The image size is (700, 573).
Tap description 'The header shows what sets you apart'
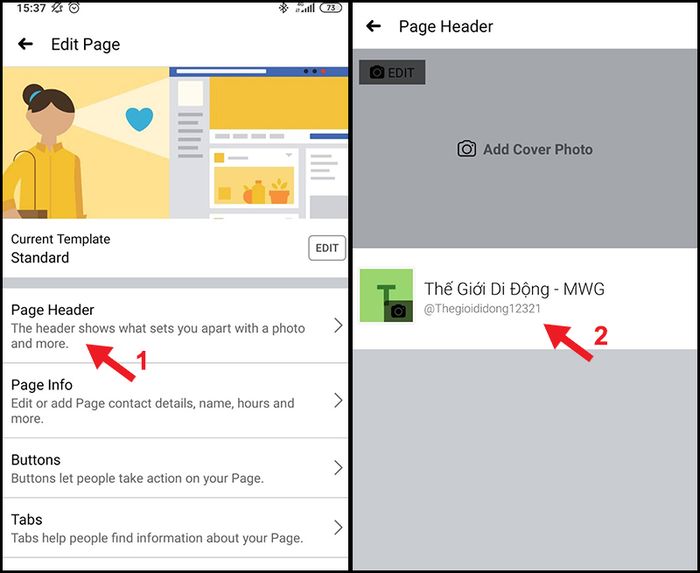(x=158, y=336)
